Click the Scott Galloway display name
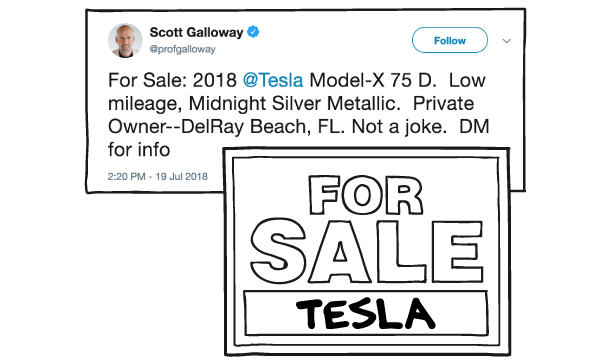 tap(196, 32)
